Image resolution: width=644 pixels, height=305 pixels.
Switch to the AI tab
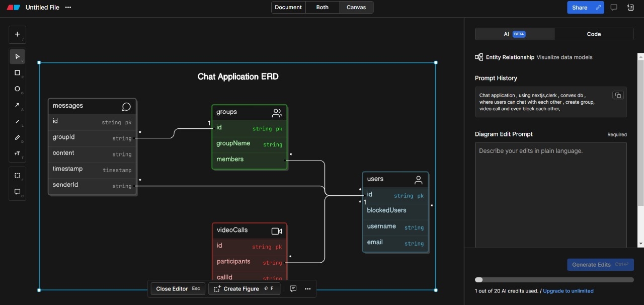(514, 34)
